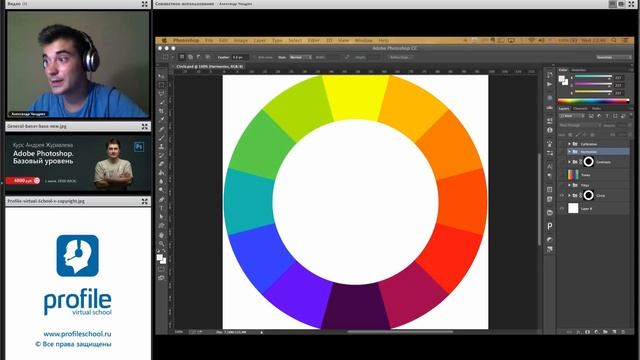The width and height of the screenshot is (640, 360).
Task: Choose New Selection mode in options bar
Action: 182,57
